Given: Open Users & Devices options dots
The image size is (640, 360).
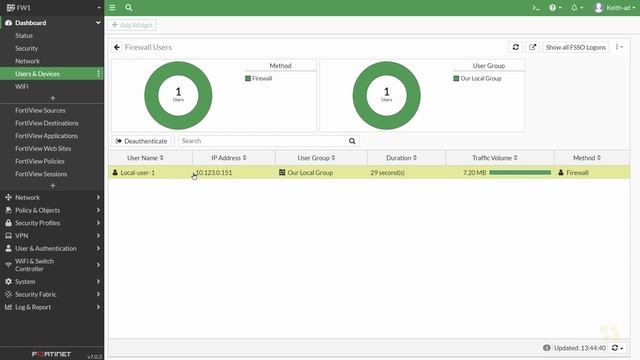Looking at the screenshot, I should [x=98, y=73].
